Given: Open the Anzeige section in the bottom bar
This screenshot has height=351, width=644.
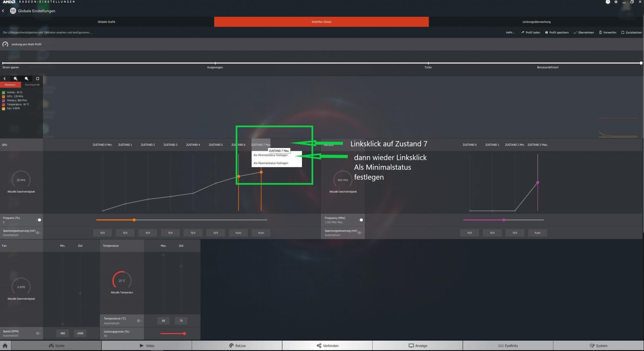Looking at the screenshot, I should point(418,346).
